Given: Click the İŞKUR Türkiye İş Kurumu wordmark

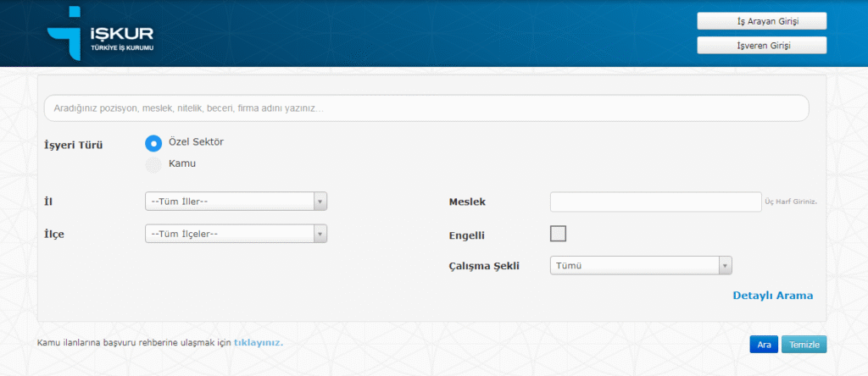Looking at the screenshot, I should [x=121, y=38].
